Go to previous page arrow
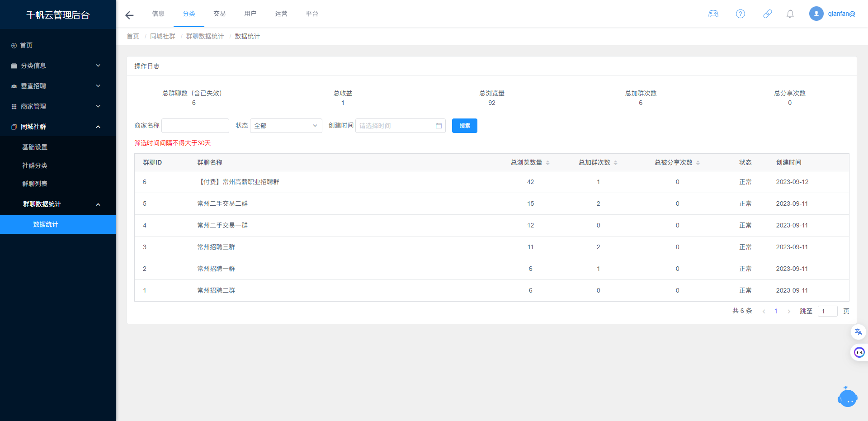Image resolution: width=868 pixels, height=421 pixels. [x=764, y=311]
